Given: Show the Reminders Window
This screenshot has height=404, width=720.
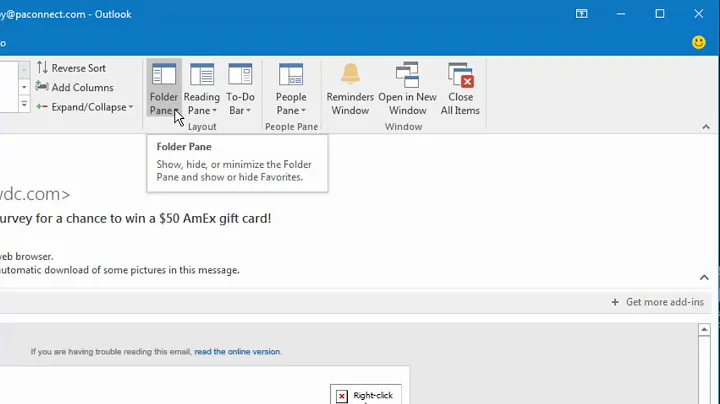Looking at the screenshot, I should pos(350,89).
